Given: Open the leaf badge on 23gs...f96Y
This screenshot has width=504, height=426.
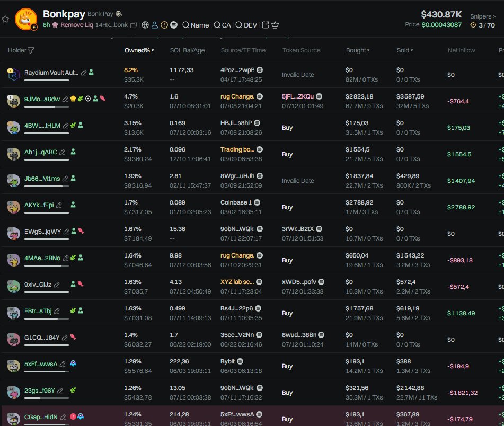Looking at the screenshot, I should point(73,390).
